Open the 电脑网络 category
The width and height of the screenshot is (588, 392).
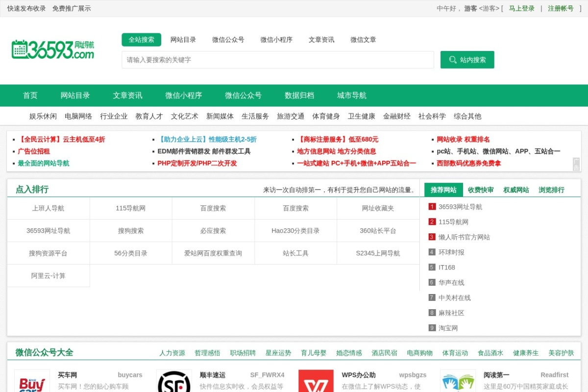pyautogui.click(x=78, y=116)
